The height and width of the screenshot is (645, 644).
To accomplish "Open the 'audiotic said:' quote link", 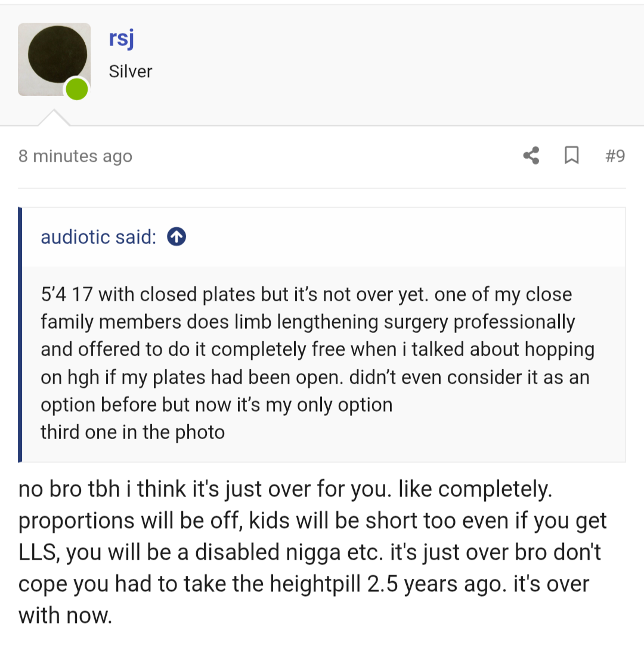I will pyautogui.click(x=98, y=237).
